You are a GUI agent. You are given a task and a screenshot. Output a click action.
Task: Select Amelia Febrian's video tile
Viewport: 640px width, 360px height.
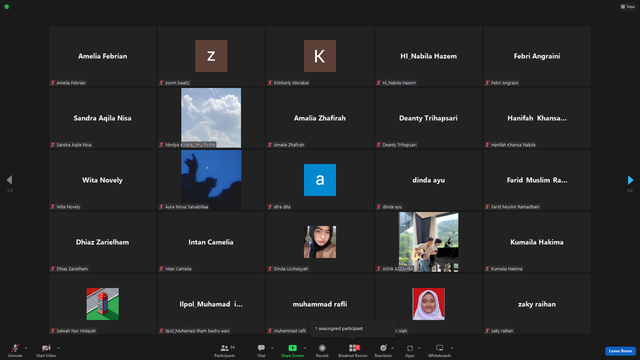[x=102, y=56]
